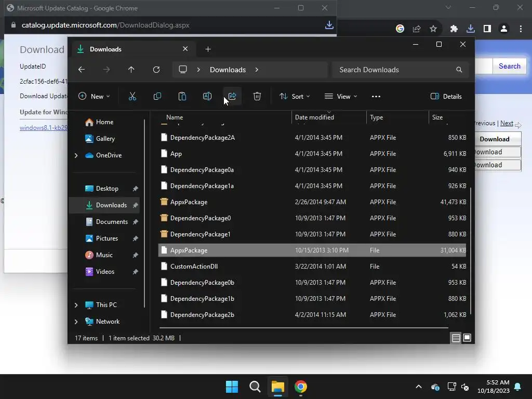Click the Delete trash can icon
This screenshot has width=532, height=399.
(257, 96)
